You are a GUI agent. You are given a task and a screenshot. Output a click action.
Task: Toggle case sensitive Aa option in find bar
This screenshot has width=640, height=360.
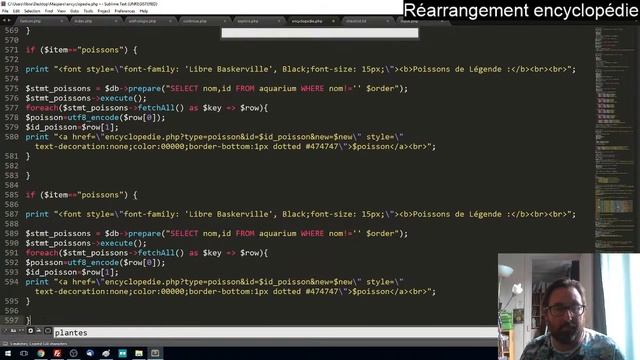coord(13,331)
